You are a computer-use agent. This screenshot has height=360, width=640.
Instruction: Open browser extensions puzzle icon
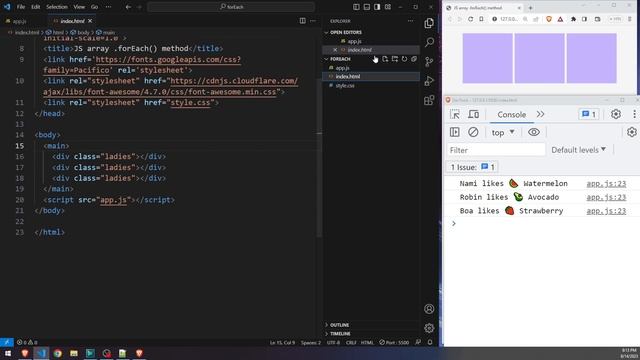(573, 19)
